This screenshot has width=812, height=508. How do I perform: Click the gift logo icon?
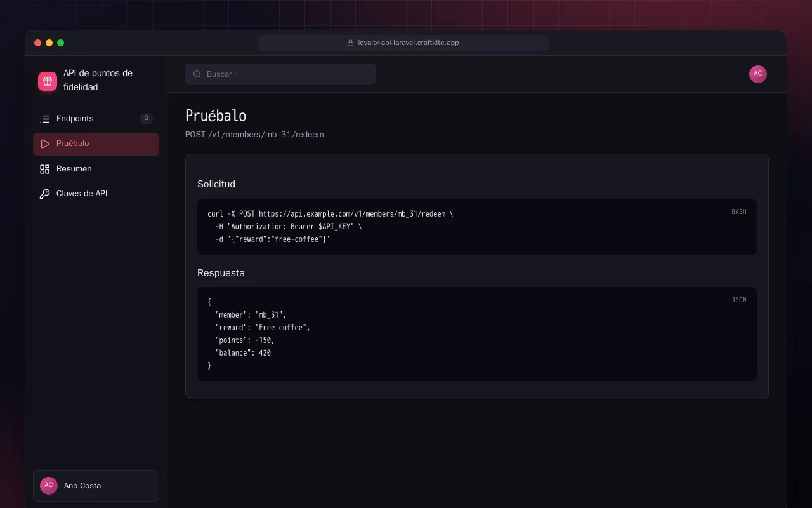pyautogui.click(x=48, y=81)
